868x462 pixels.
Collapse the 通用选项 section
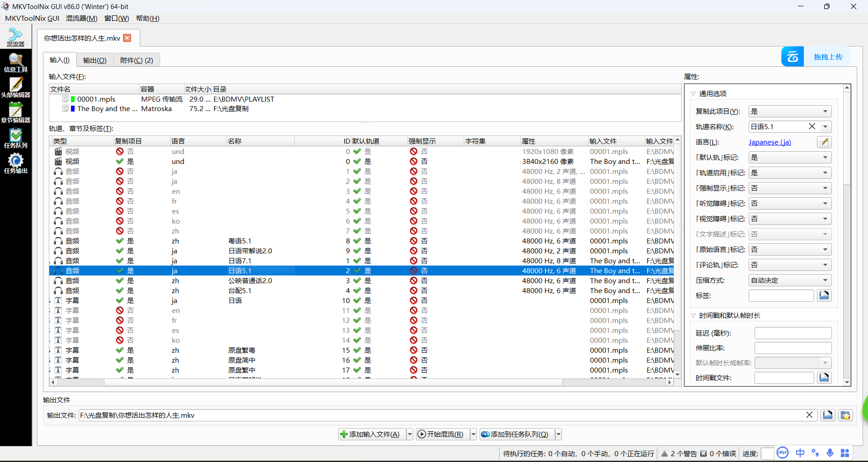click(x=693, y=94)
